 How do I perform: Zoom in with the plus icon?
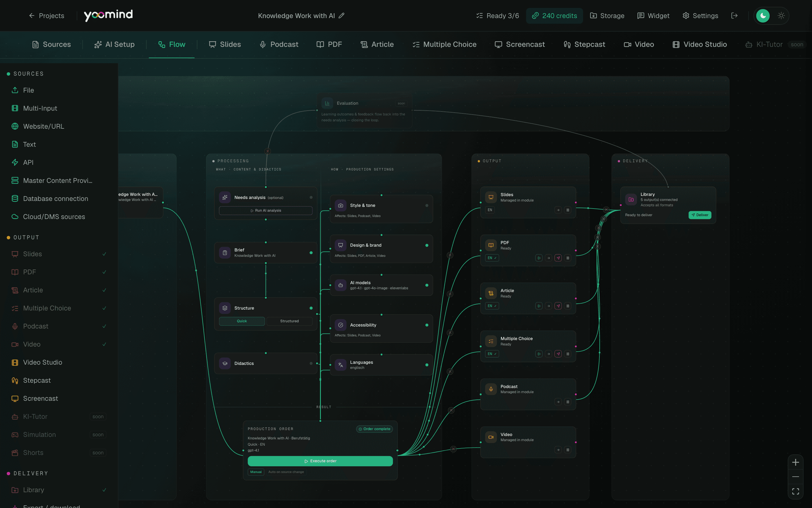click(x=796, y=462)
